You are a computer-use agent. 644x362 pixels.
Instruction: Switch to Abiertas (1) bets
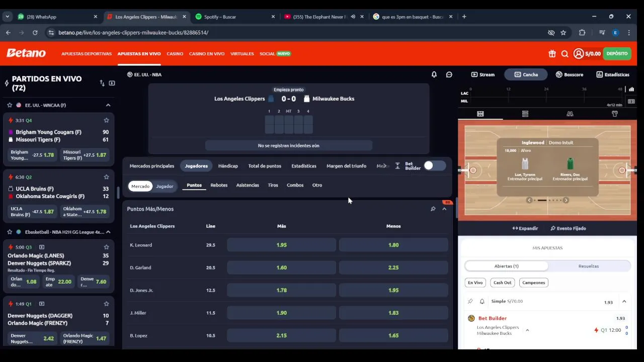[x=507, y=266]
